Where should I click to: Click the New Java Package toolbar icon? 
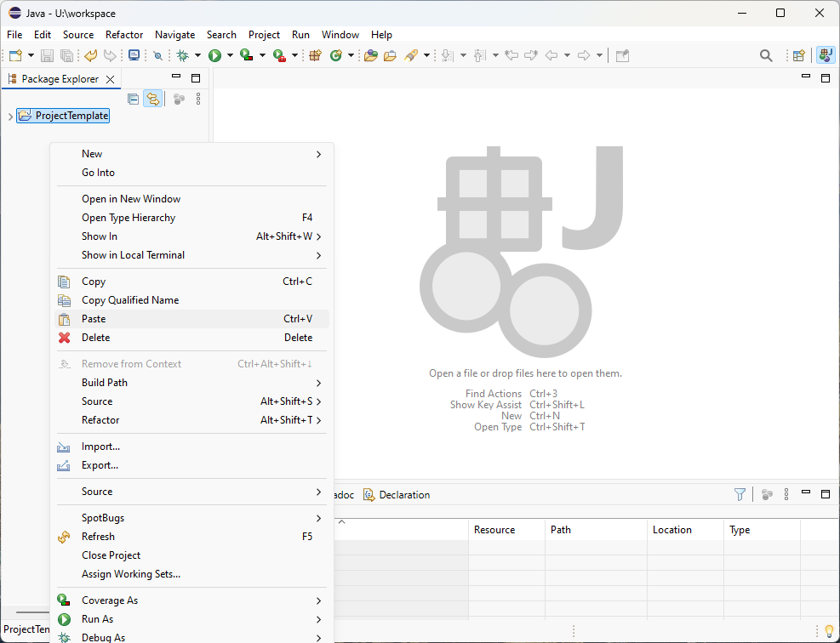(x=315, y=55)
